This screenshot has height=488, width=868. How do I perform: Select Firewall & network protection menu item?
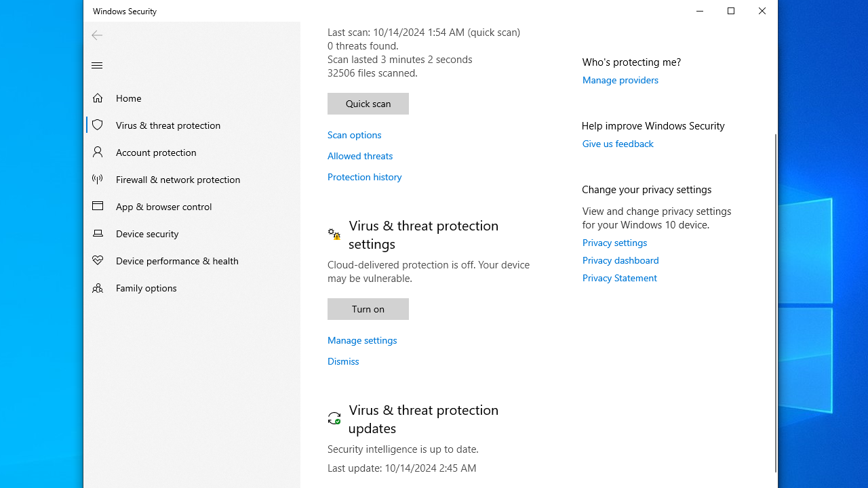178,179
